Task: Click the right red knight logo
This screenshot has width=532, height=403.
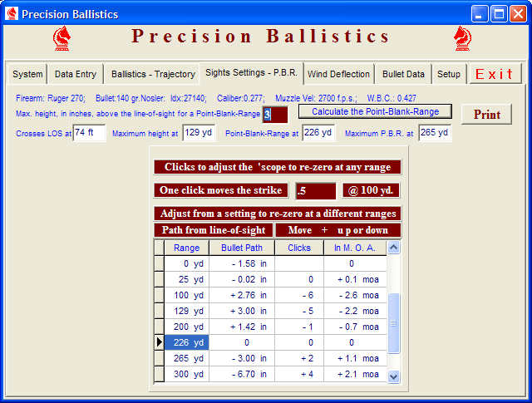Action: pos(463,38)
